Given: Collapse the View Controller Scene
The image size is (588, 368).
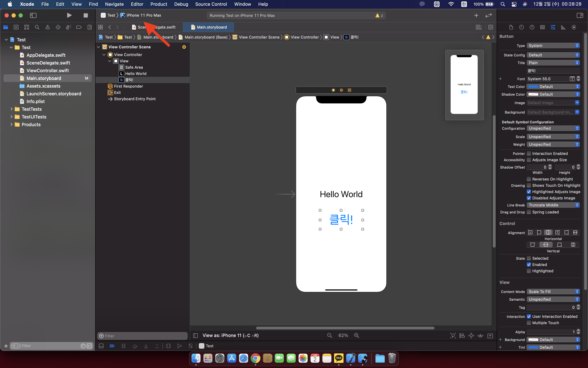Looking at the screenshot, I should [98, 47].
